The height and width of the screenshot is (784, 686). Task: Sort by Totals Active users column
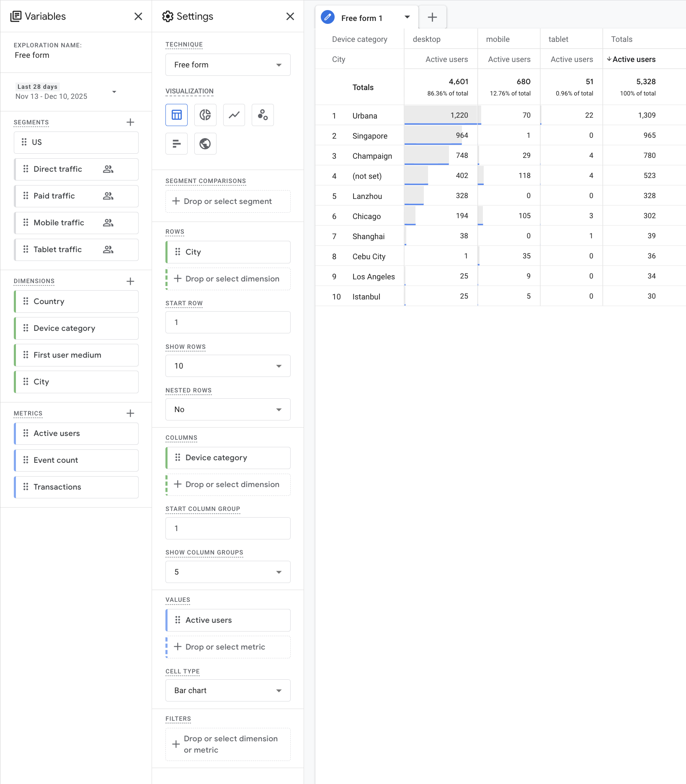coord(633,59)
